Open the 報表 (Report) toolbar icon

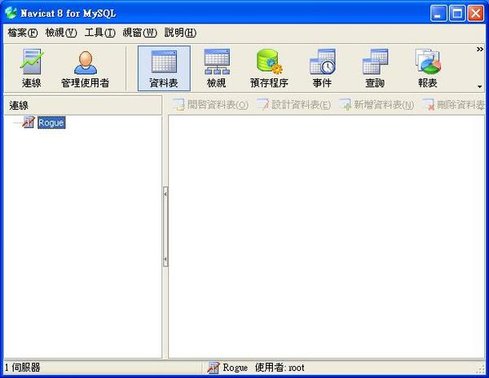point(428,68)
